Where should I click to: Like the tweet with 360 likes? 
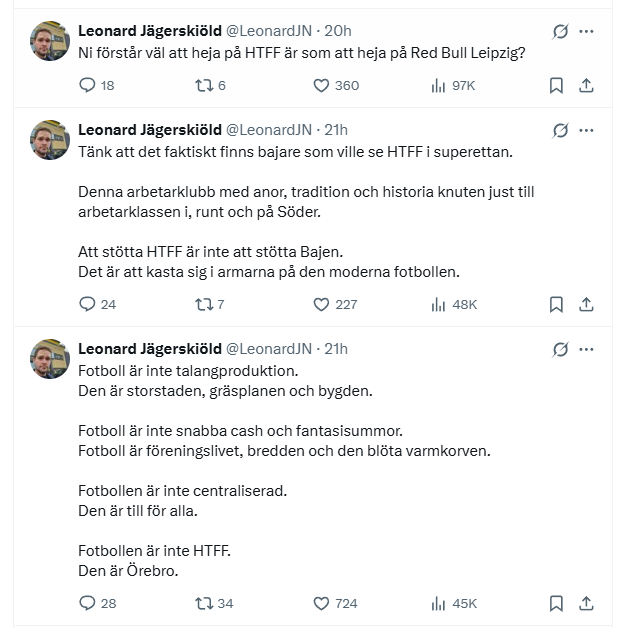pos(321,86)
